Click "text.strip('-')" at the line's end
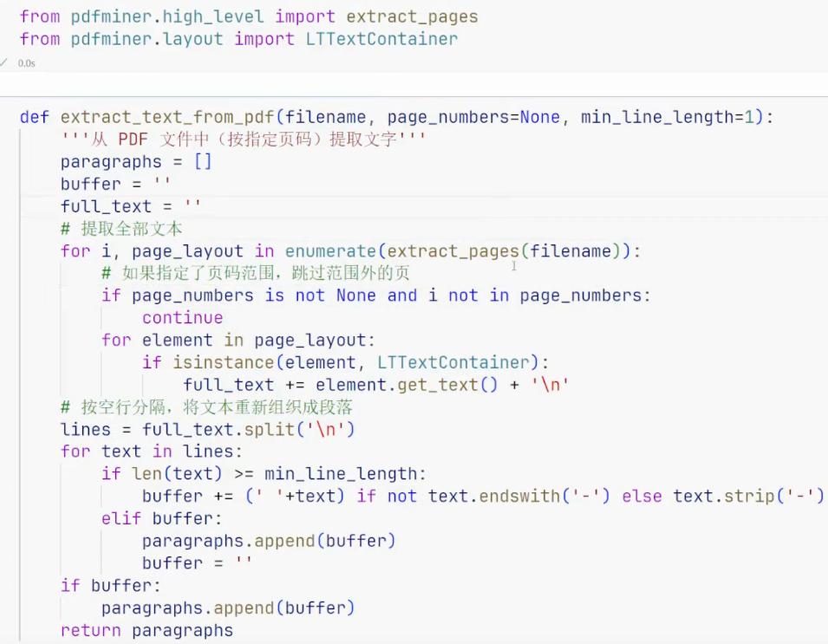828x644 pixels. [749, 496]
